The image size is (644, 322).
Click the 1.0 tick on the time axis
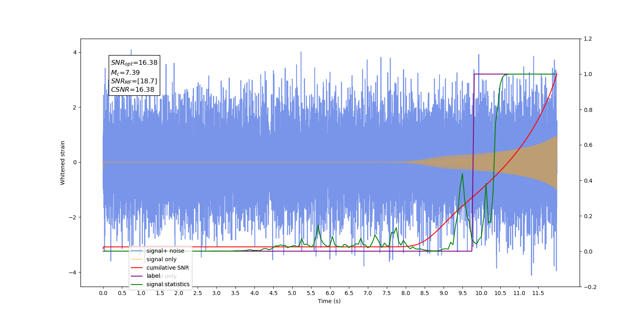pyautogui.click(x=141, y=293)
